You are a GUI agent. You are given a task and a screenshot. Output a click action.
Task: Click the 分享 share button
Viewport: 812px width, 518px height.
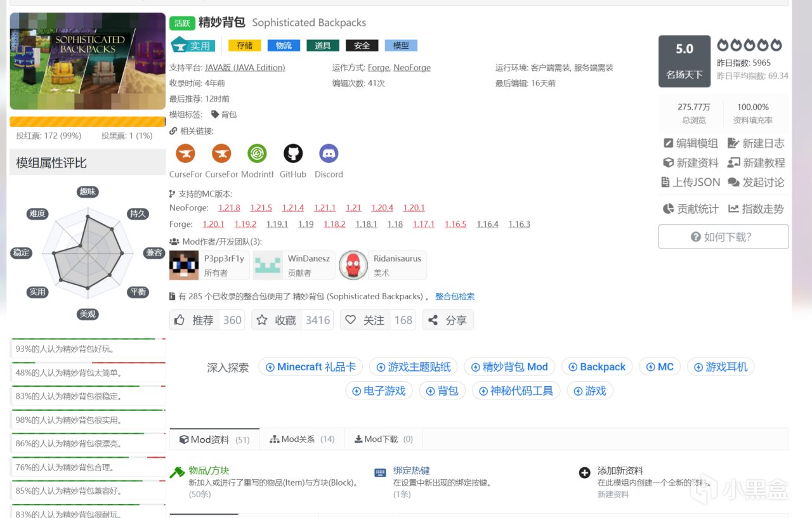tap(448, 320)
